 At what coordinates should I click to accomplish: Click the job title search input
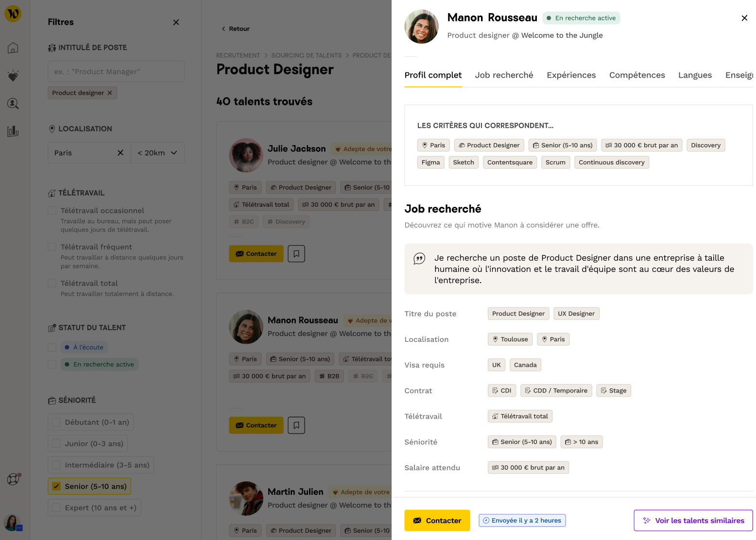[116, 71]
